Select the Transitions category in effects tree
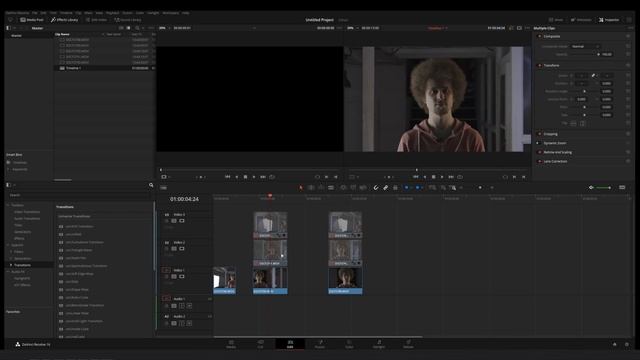Image resolution: width=640 pixels, height=360 pixels. tap(22, 265)
